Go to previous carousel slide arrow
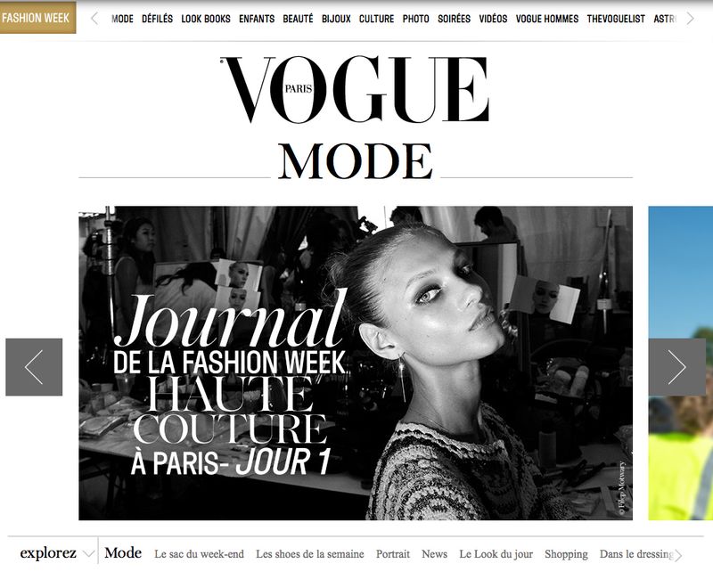Image resolution: width=713 pixels, height=588 pixels. [x=34, y=367]
